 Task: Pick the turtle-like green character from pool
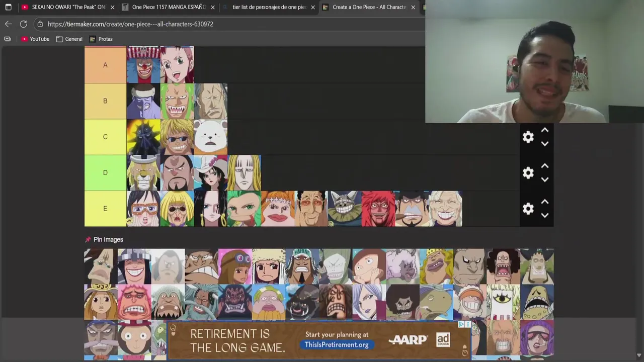coord(436,302)
